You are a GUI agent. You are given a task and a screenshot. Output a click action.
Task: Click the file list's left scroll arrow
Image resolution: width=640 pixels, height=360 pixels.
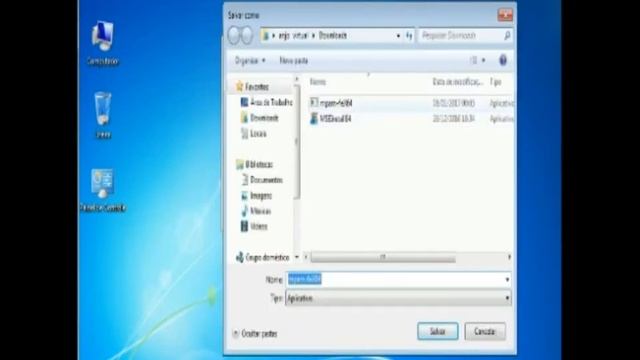tap(306, 257)
